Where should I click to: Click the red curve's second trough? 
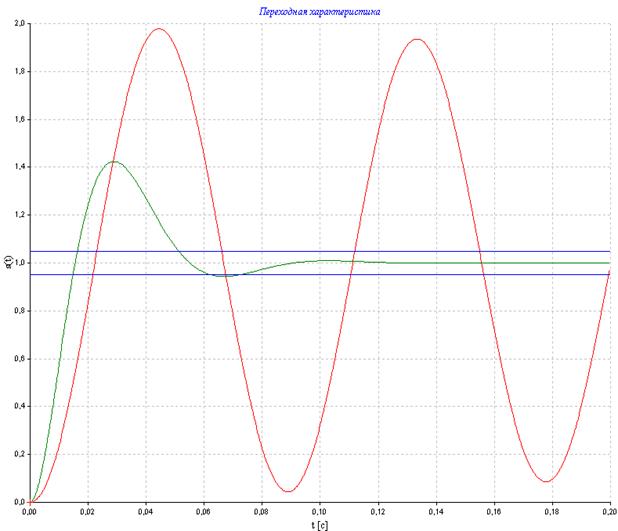(x=546, y=481)
